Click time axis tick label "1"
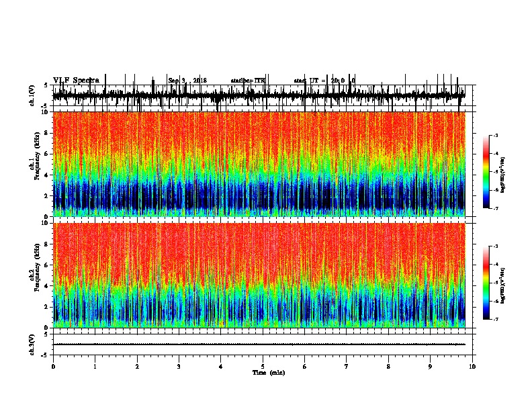Screen dimensions: 532x411 (95, 367)
